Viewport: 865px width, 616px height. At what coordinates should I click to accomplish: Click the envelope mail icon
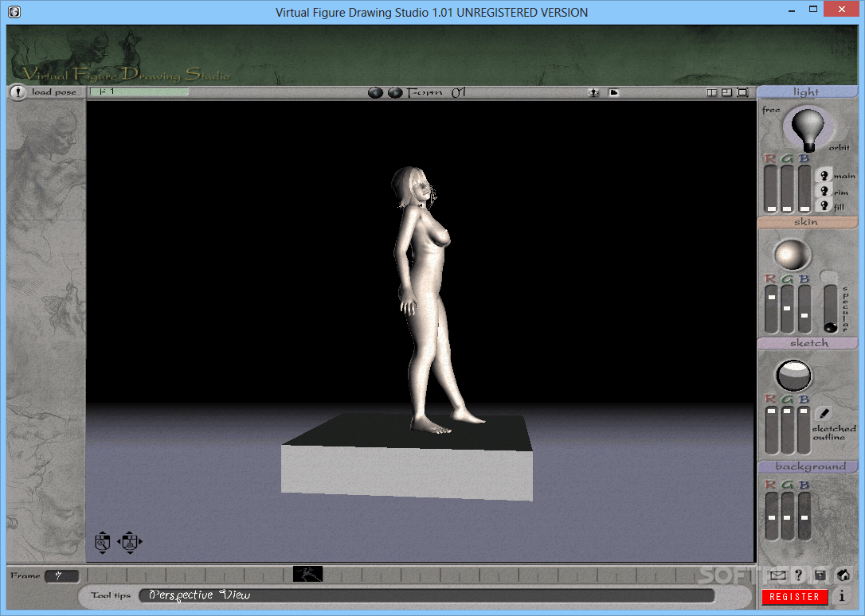778,575
